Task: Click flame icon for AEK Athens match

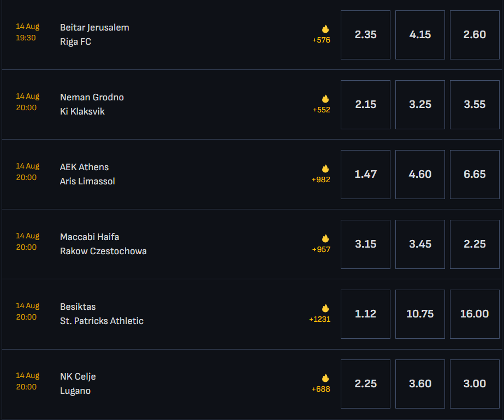Action: coord(325,169)
